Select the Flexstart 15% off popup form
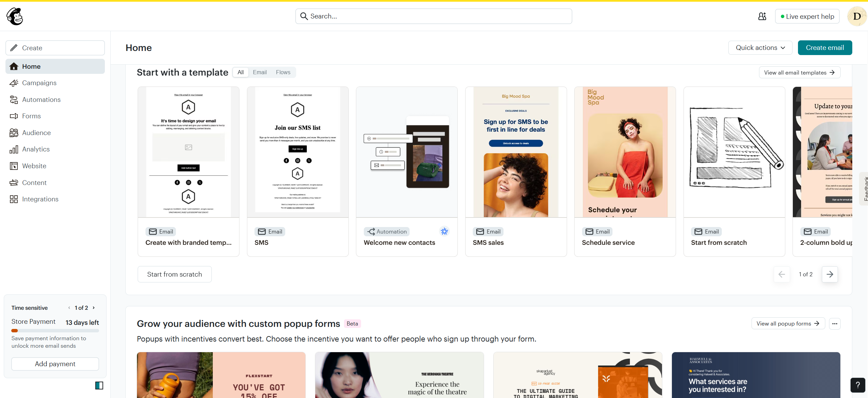Viewport: 868px width, 398px height. coord(221,375)
